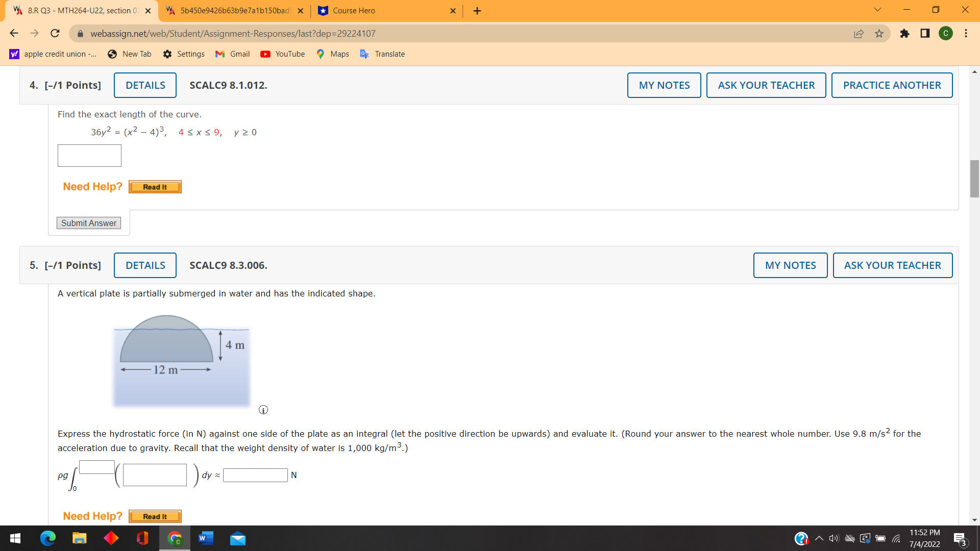Open Settings from the bookmarks bar

(184, 54)
